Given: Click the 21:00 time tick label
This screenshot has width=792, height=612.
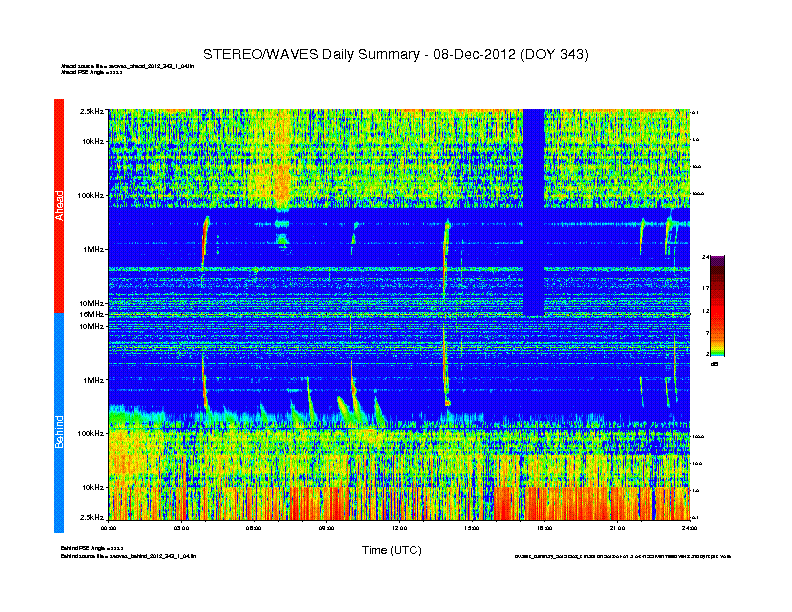Looking at the screenshot, I should 617,527.
